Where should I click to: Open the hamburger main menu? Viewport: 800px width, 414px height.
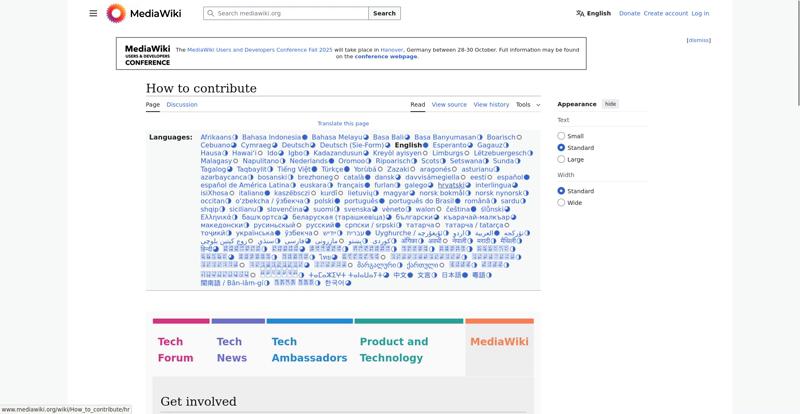(93, 13)
